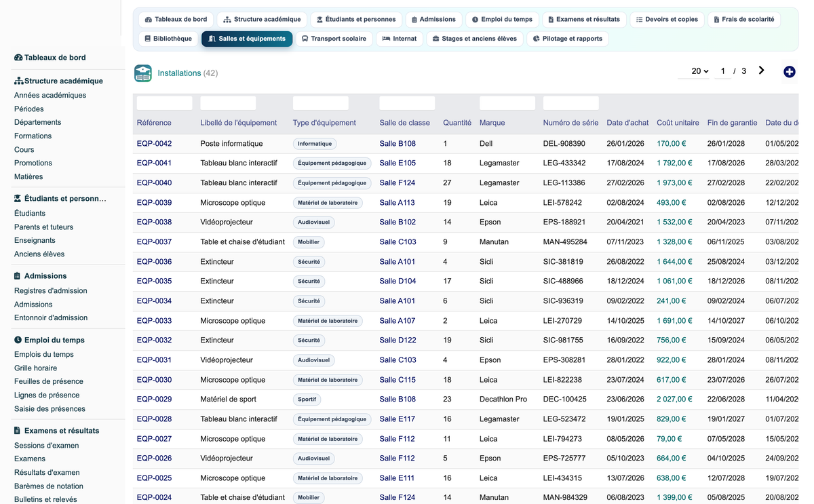The height and width of the screenshot is (504, 814).
Task: Click the briefcase icon on Stages et anciens élèves
Action: [435, 39]
